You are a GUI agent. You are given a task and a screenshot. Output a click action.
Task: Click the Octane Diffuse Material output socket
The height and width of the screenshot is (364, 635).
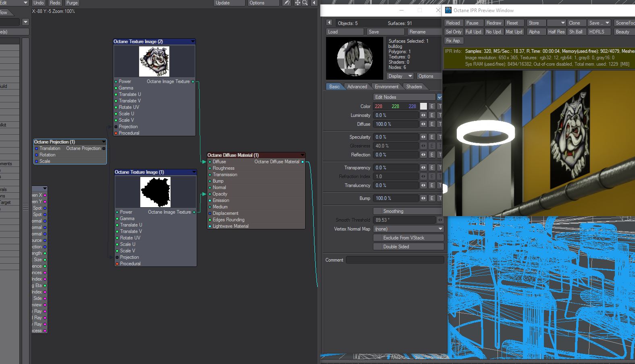tap(302, 162)
